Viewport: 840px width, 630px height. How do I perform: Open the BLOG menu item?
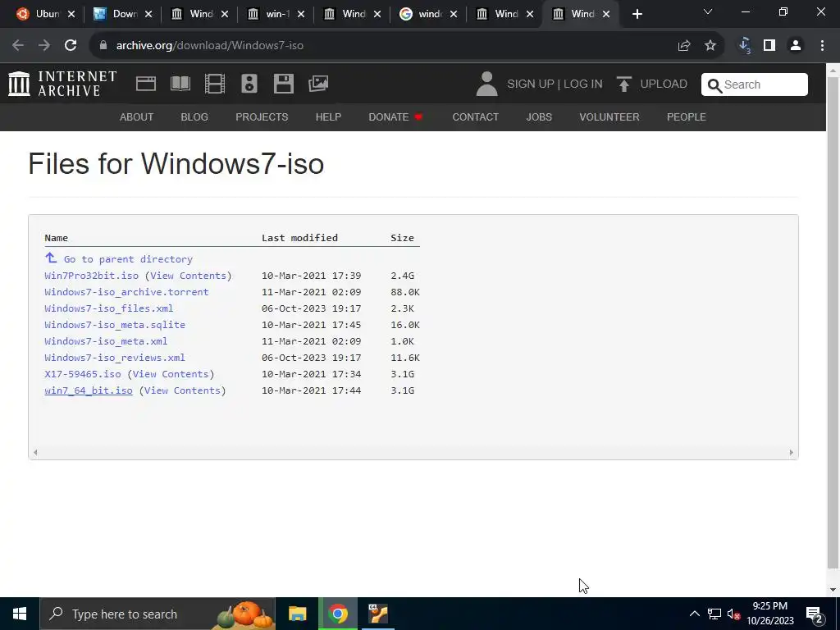click(x=194, y=116)
